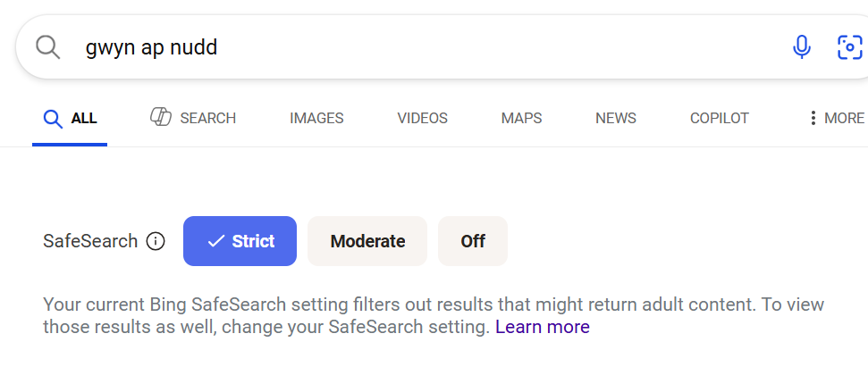Open the VIDEOS tab
This screenshot has height=367, width=868.
coord(422,118)
